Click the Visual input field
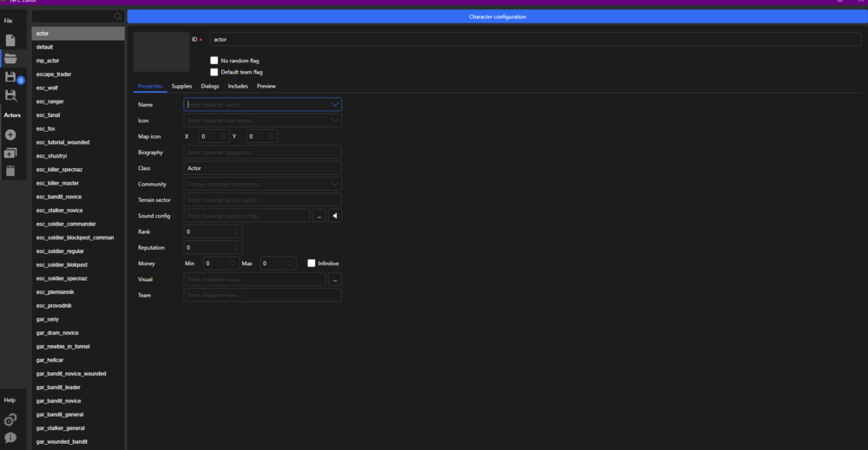This screenshot has height=450, width=868. point(254,279)
